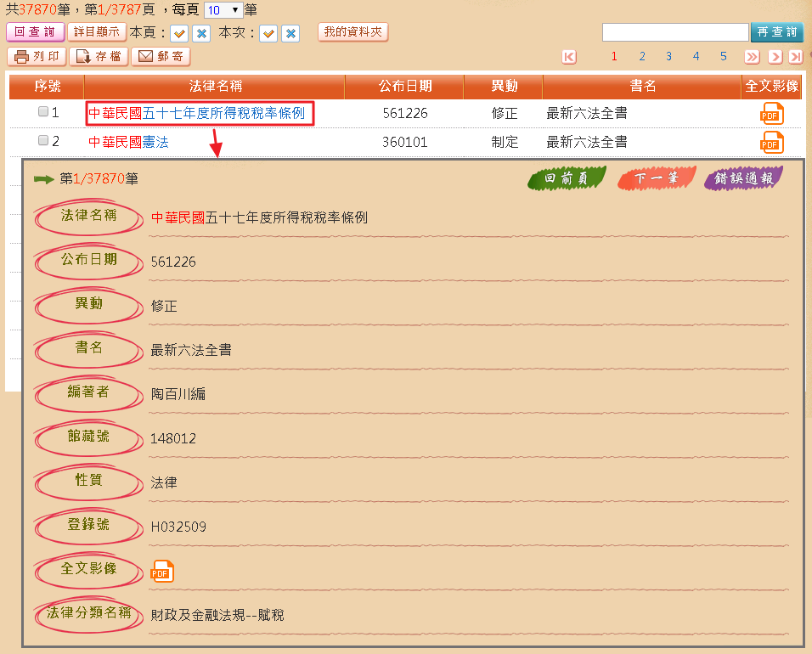Screen dimensions: 812x654
Task: Open the 全文影像 PDF in the detail panel
Action: point(162,572)
